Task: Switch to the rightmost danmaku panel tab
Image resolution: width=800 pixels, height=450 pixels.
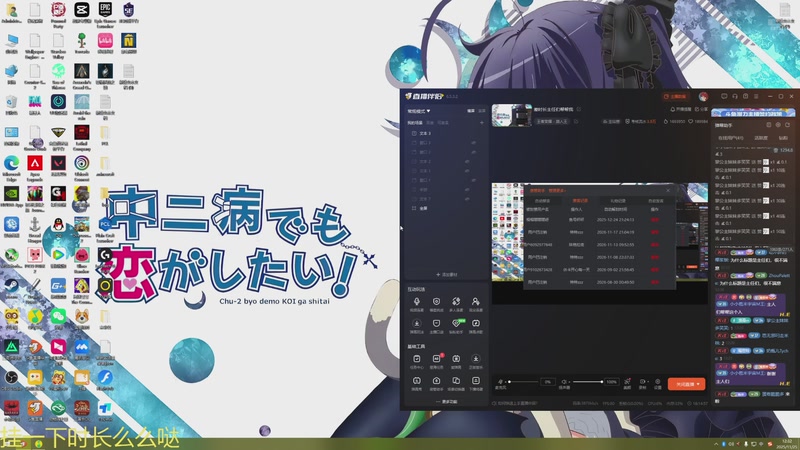Action: point(783,138)
